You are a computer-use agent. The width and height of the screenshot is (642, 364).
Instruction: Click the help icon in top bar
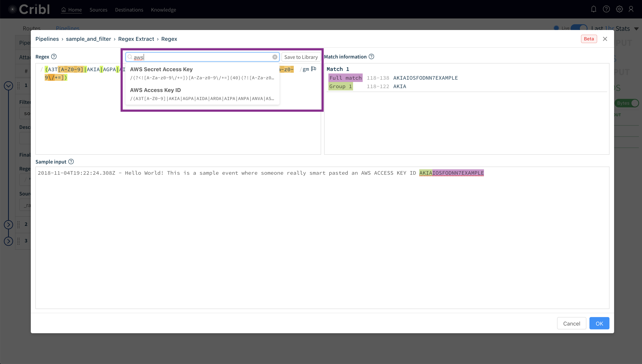pyautogui.click(x=606, y=9)
